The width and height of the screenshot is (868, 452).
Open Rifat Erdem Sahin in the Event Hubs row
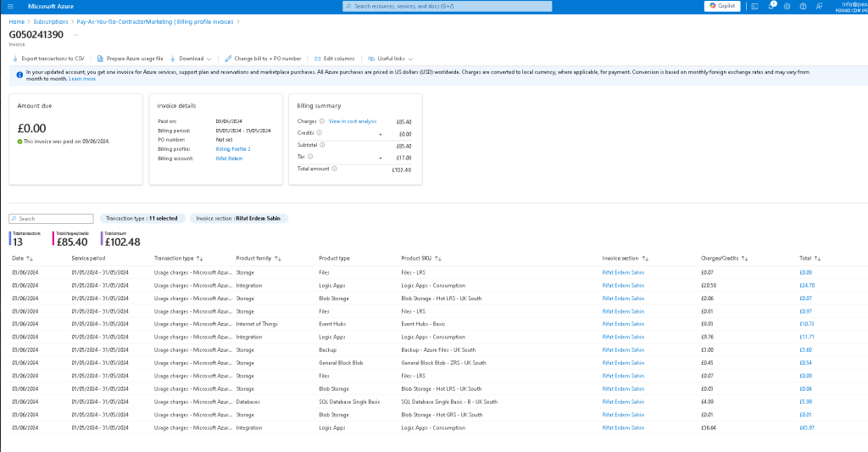623,324
